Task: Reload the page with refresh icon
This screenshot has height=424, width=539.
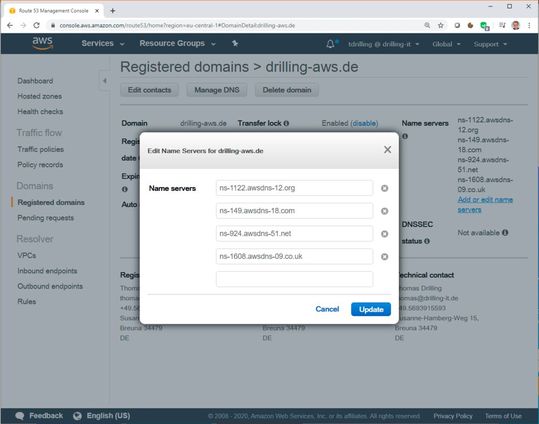Action: tap(36, 25)
